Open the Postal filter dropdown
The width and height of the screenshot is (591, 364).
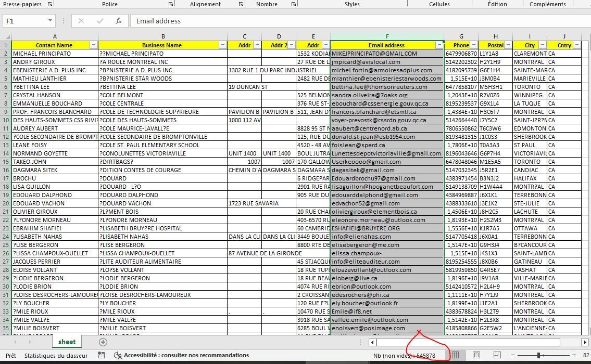pos(508,45)
